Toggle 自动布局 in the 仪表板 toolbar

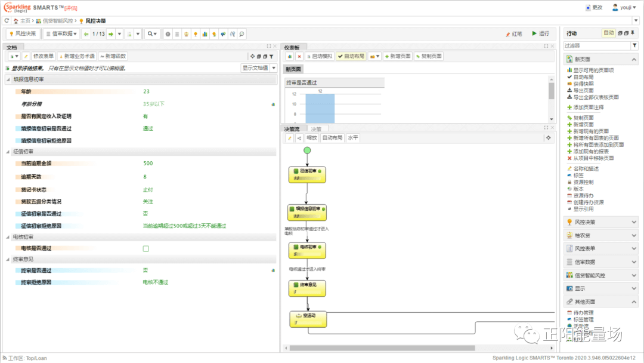pos(351,56)
